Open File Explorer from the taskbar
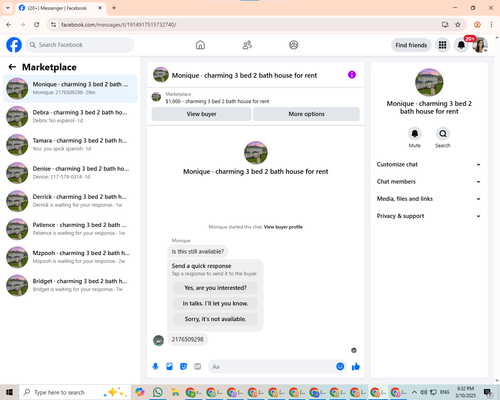The height and width of the screenshot is (400, 500). [x=175, y=392]
